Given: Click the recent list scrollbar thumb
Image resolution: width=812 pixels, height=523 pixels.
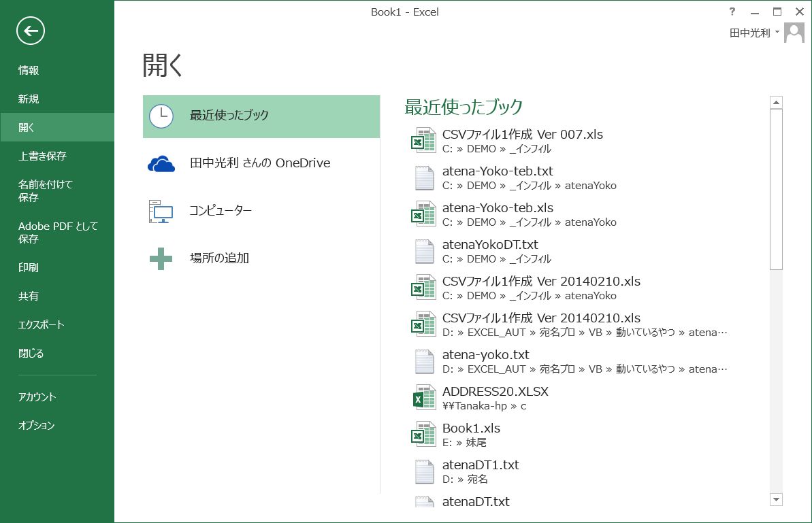Looking at the screenshot, I should [776, 189].
